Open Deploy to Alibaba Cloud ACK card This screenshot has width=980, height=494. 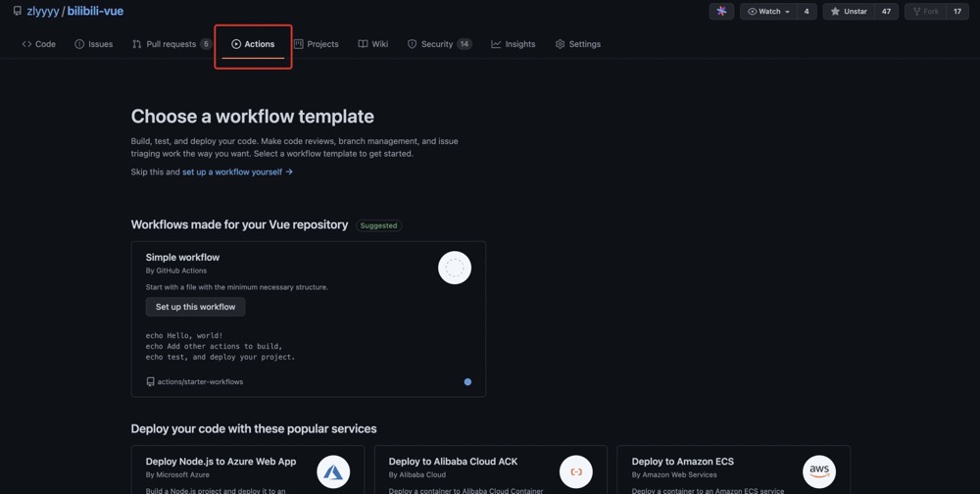[x=453, y=462]
